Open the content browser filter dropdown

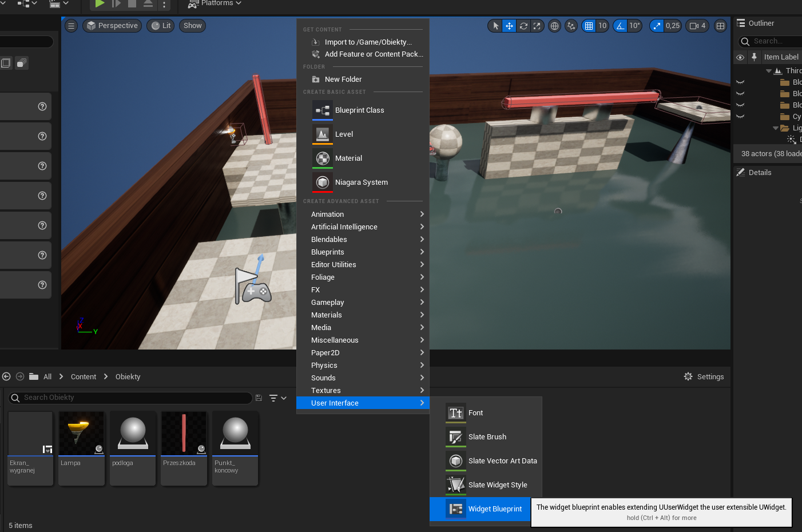click(x=278, y=398)
